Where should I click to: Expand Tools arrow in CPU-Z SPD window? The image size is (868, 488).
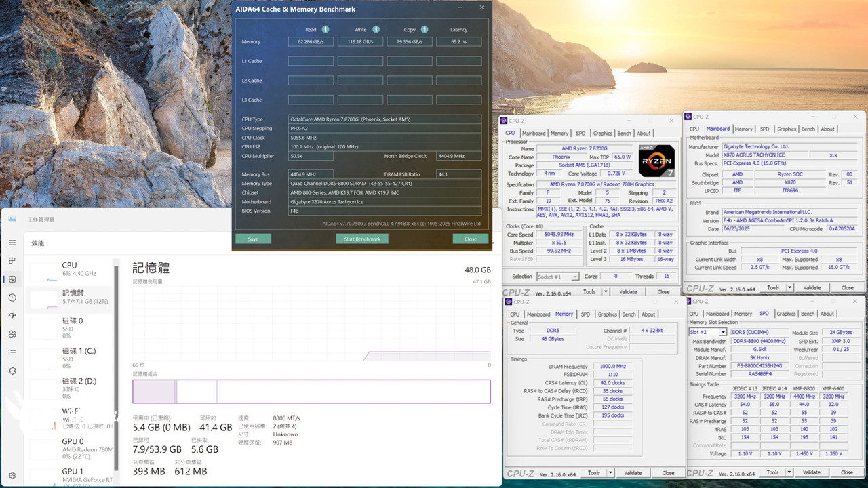789,472
